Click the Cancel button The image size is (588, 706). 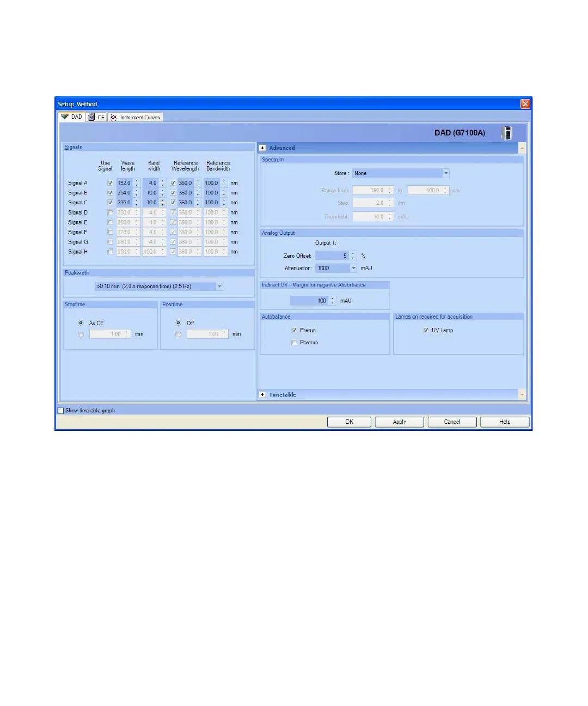coord(452,422)
